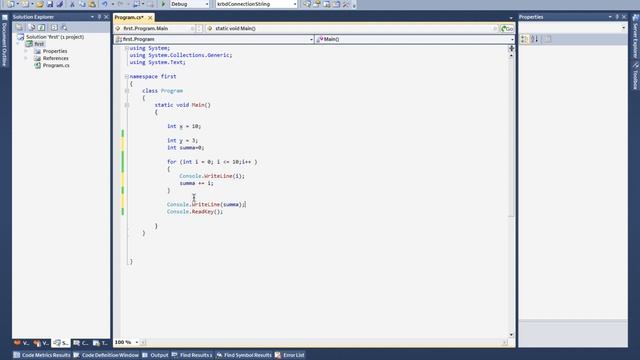Click the first.Program.Main navigation field

click(x=154, y=29)
